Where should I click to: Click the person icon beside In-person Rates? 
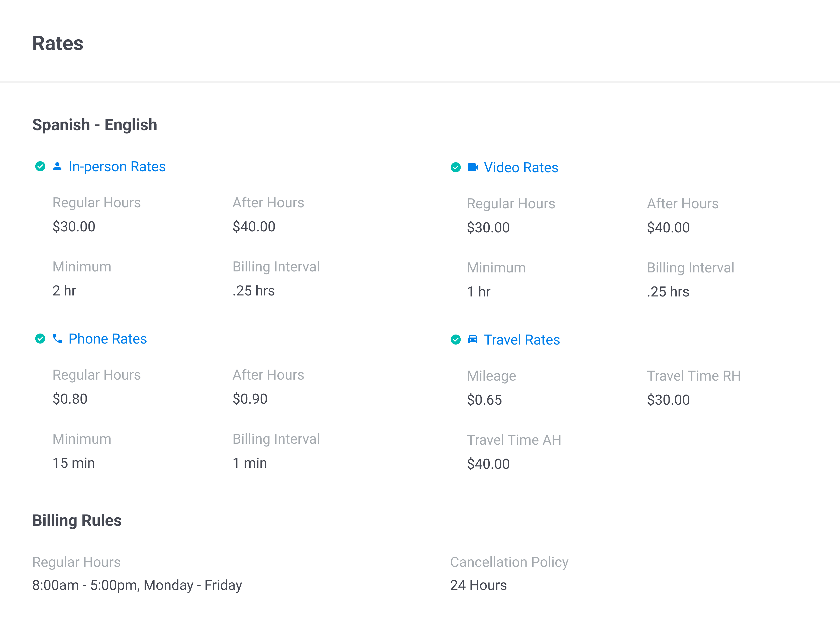(x=57, y=166)
